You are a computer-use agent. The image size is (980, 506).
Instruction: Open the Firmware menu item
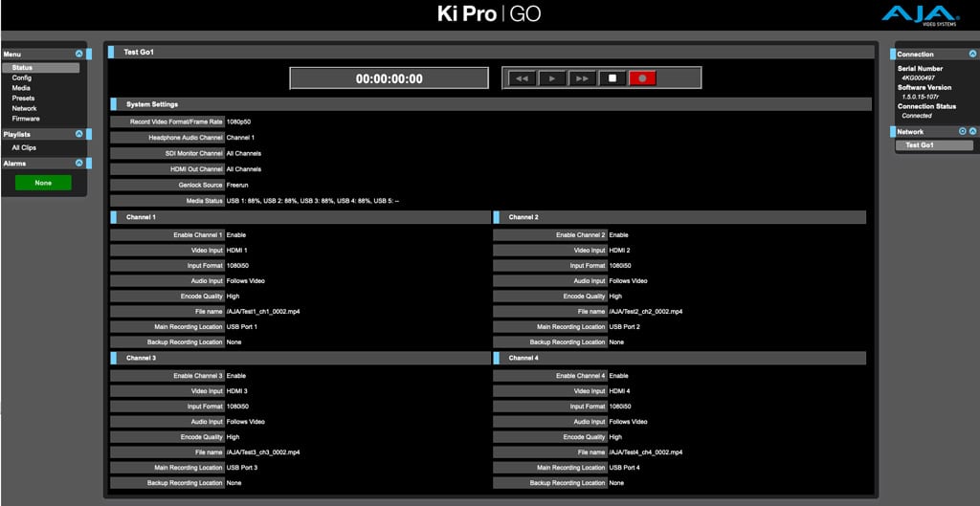[x=26, y=119]
